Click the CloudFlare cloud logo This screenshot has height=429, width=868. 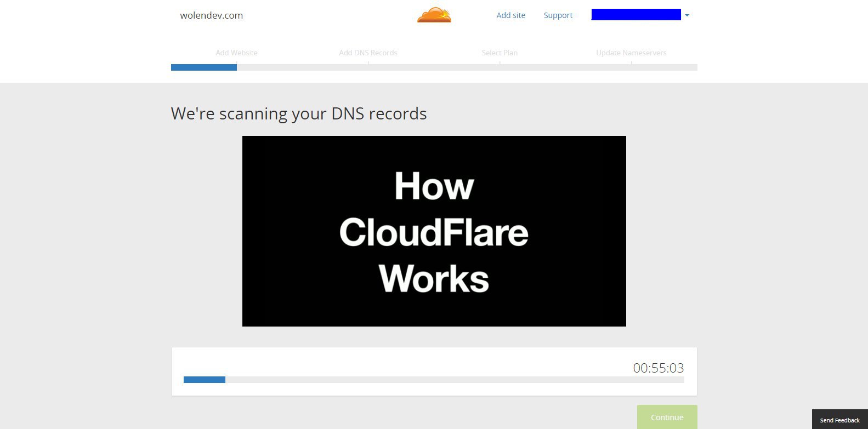434,15
